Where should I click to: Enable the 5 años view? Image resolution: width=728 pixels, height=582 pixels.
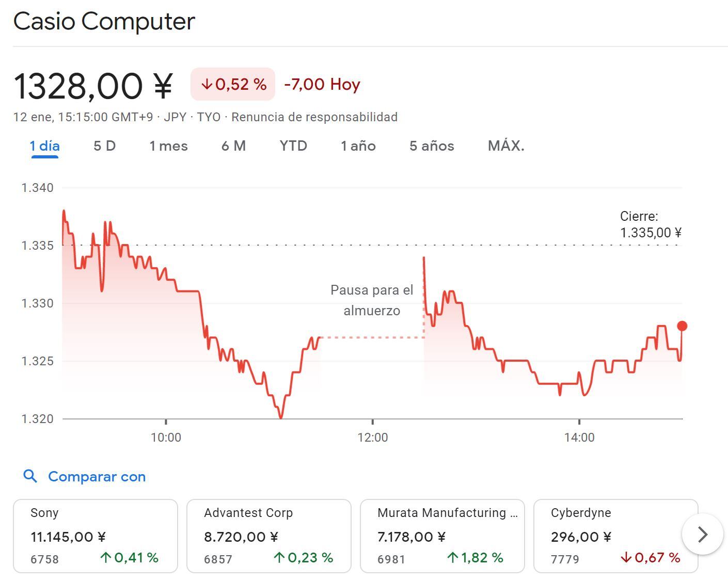[x=432, y=146]
